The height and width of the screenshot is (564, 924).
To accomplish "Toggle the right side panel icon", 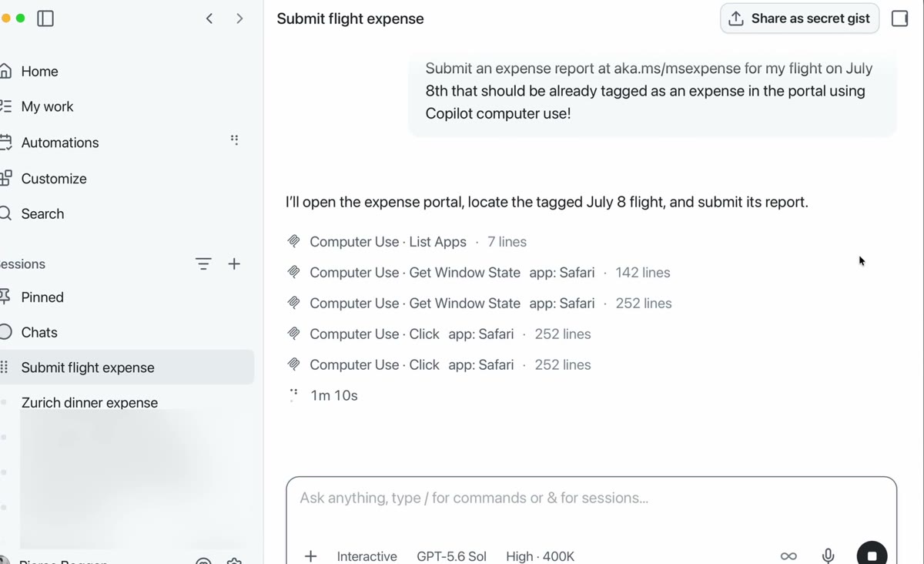I will (x=899, y=18).
